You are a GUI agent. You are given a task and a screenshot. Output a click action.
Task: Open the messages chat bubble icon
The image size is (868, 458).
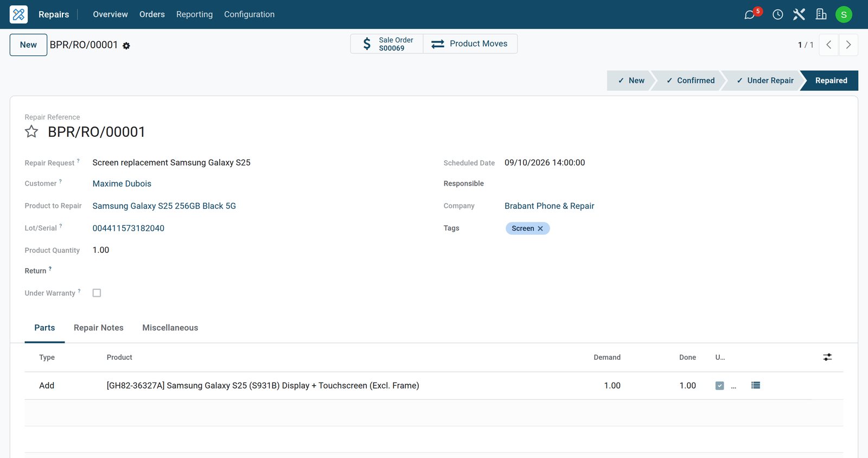(x=750, y=15)
